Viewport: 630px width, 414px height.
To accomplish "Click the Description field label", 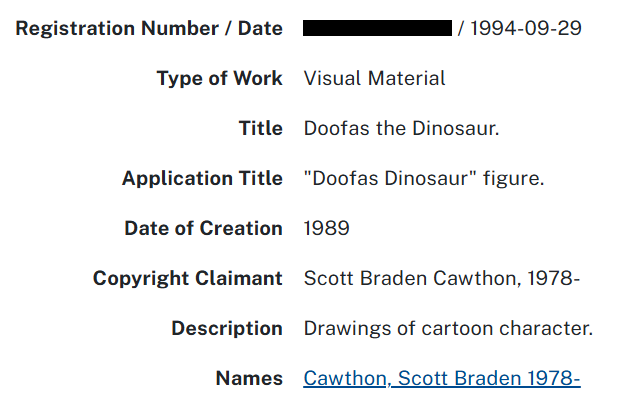I will pos(226,328).
